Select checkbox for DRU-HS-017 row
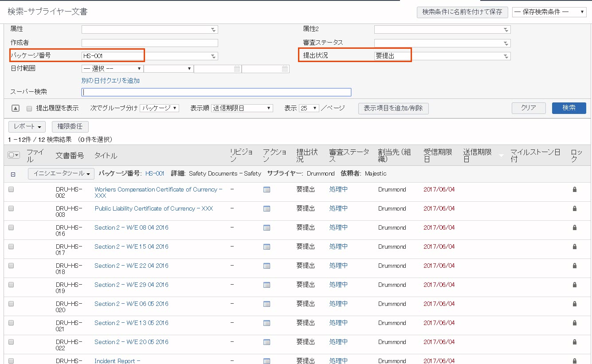 coord(11,247)
